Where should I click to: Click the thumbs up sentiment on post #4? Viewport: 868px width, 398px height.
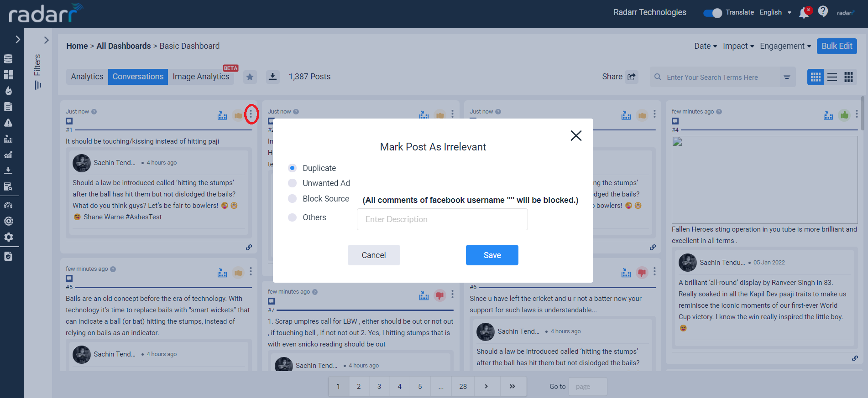click(844, 115)
